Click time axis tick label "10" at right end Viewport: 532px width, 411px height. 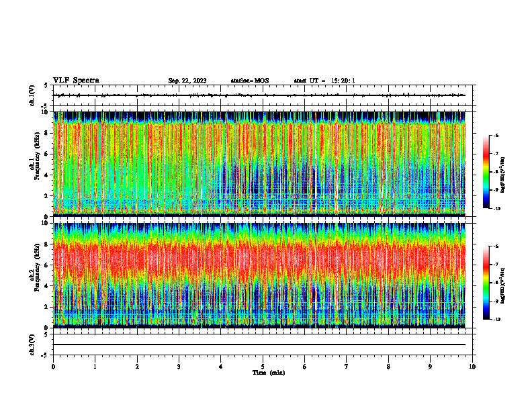tap(472, 367)
